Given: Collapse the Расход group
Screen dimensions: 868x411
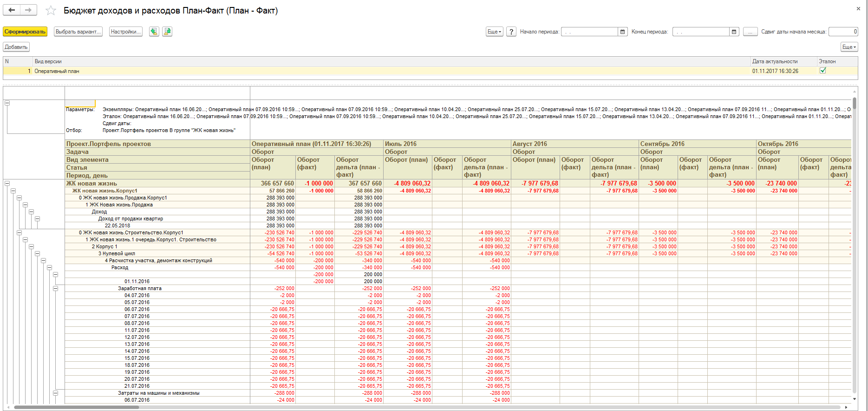Looking at the screenshot, I should (x=49, y=267).
